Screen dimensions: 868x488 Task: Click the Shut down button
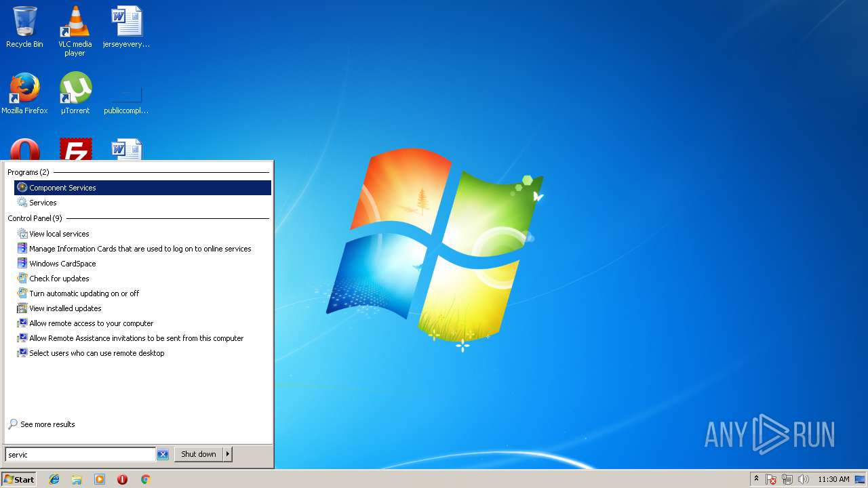click(x=199, y=454)
